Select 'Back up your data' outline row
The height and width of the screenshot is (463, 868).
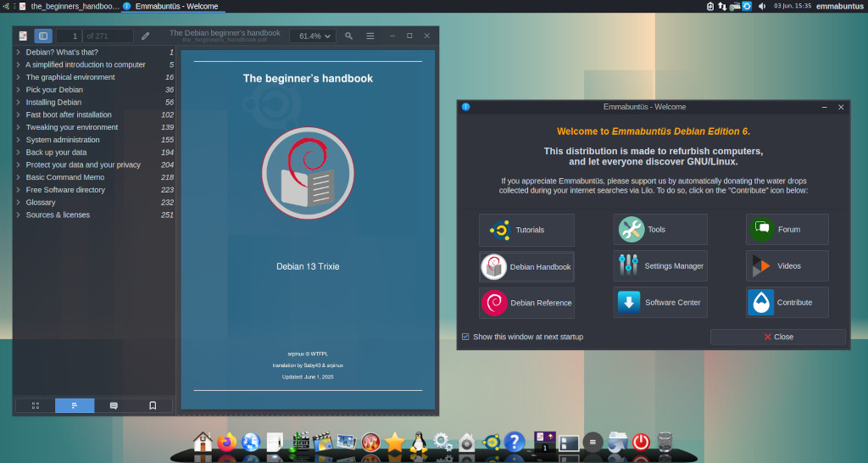[x=94, y=153]
